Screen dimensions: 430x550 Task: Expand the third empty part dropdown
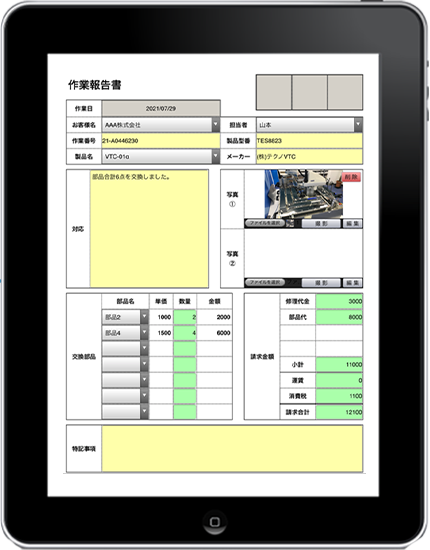[x=125, y=380]
